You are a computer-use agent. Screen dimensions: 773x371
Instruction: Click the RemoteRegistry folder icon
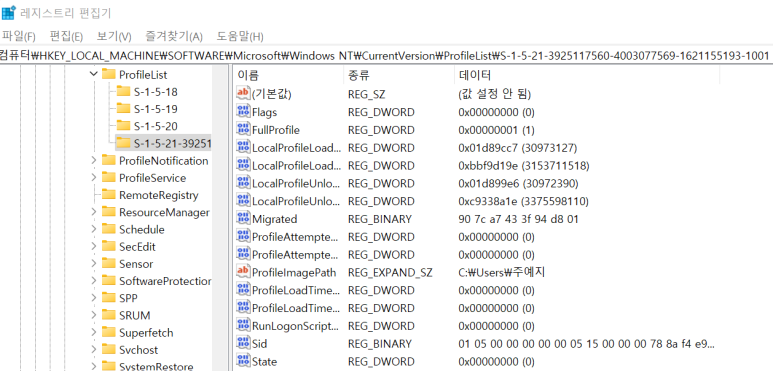(x=108, y=195)
